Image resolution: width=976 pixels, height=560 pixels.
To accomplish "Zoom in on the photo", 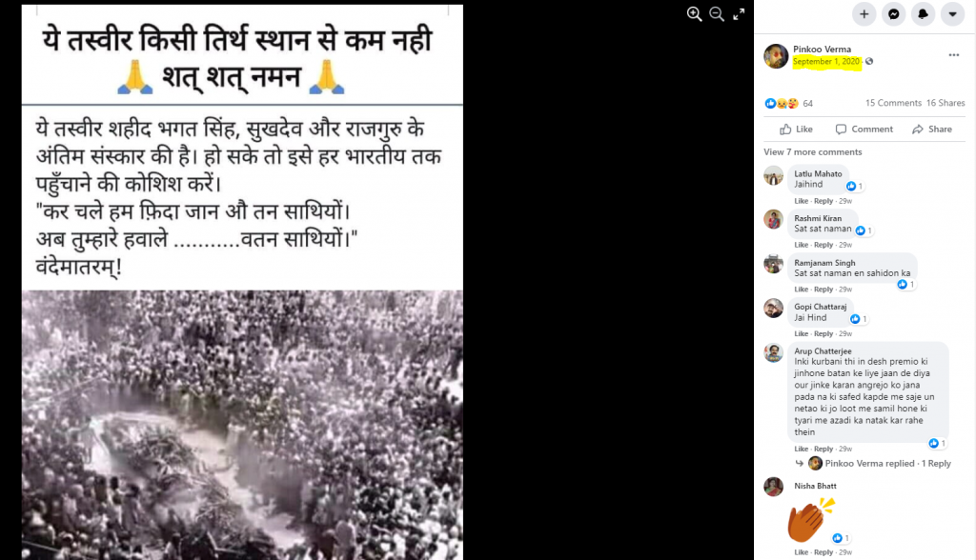I will click(x=694, y=14).
